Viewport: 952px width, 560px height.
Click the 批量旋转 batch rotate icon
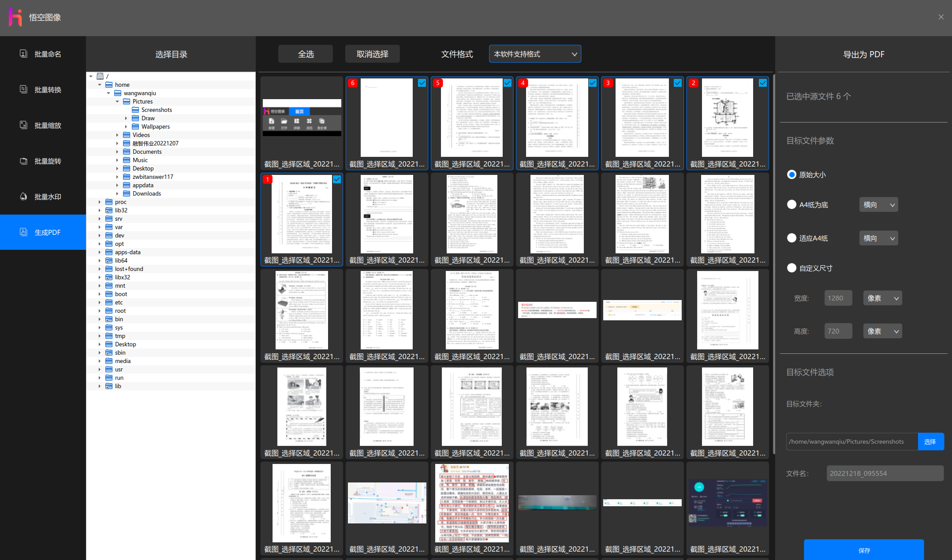24,161
